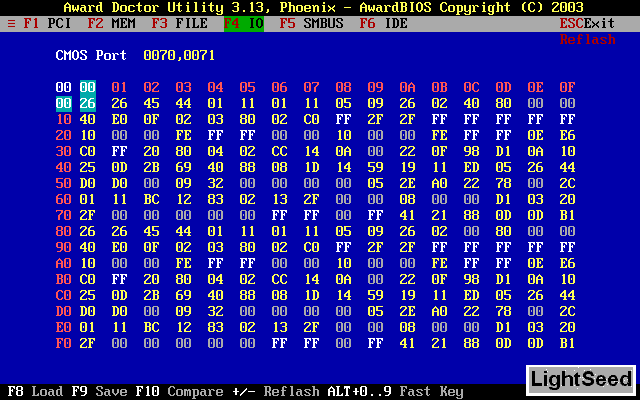Viewport: 640px width, 400px height.
Task: Click column header 05
Action: point(247,87)
